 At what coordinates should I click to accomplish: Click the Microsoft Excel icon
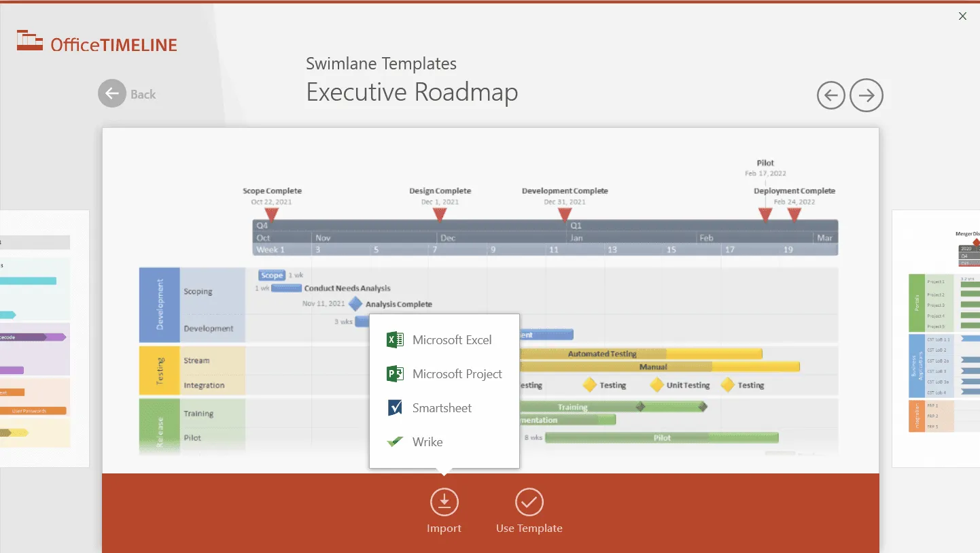[395, 340]
